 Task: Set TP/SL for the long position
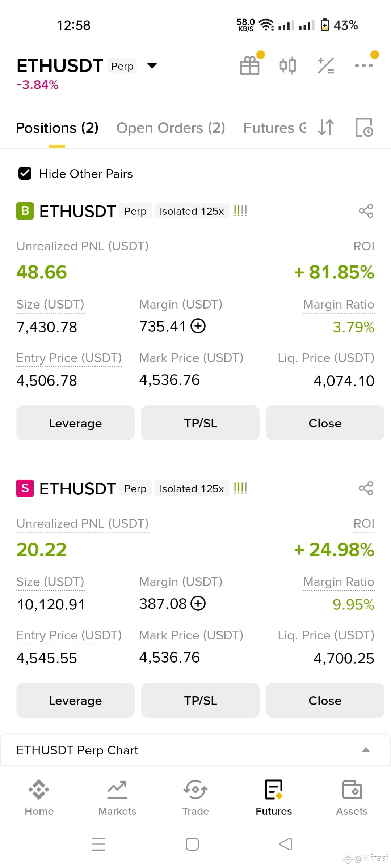coord(200,423)
